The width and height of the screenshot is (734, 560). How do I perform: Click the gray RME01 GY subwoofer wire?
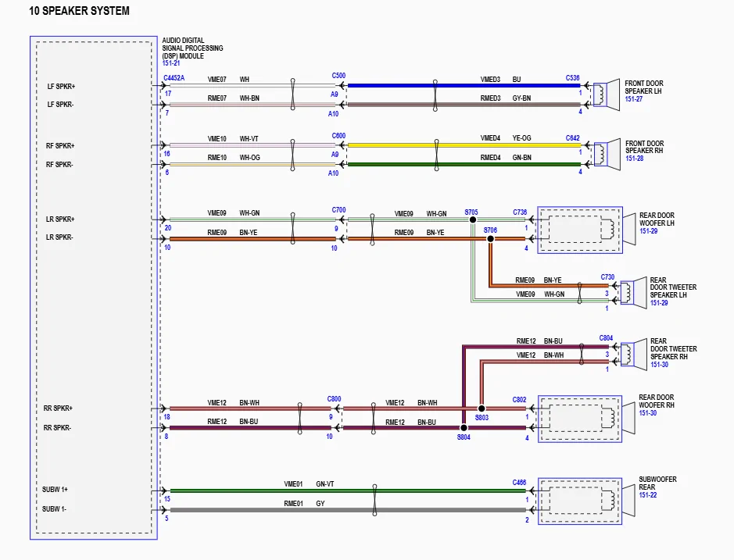[x=344, y=510]
